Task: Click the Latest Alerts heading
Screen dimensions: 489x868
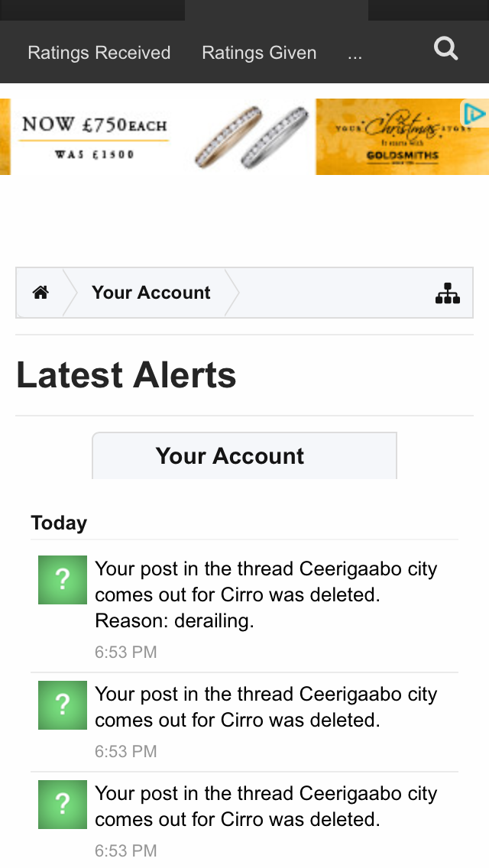Action: point(126,374)
